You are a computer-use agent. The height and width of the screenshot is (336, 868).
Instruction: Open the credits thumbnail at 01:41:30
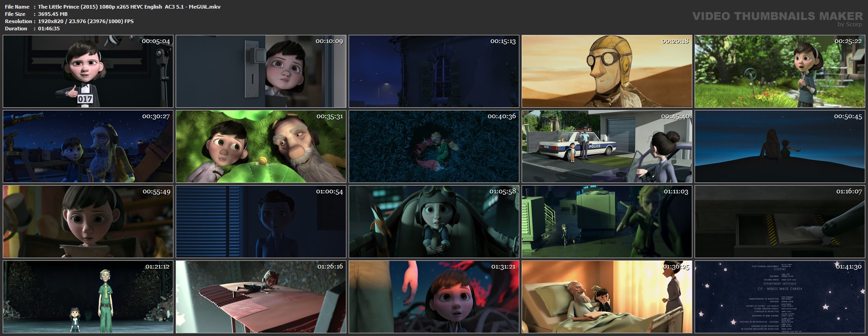tap(780, 297)
